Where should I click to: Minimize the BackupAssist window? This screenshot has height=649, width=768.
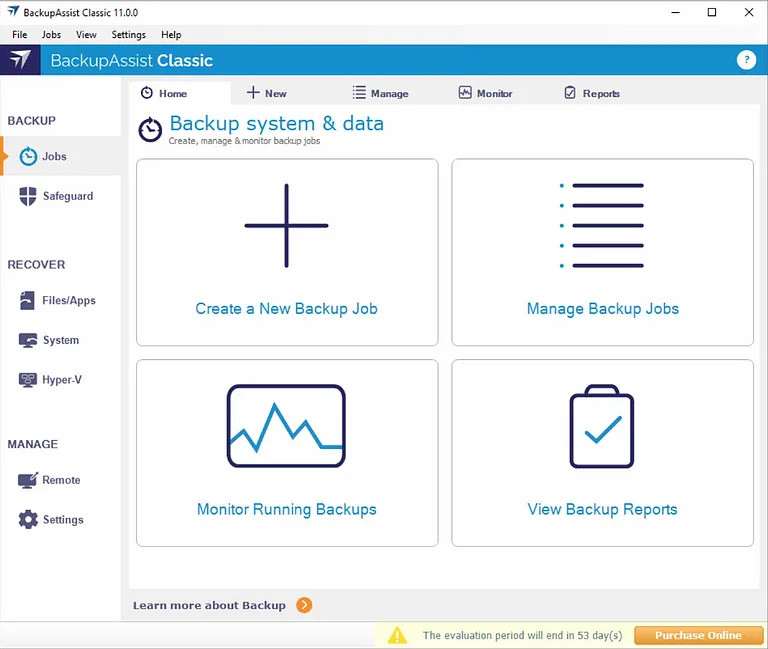(x=676, y=12)
